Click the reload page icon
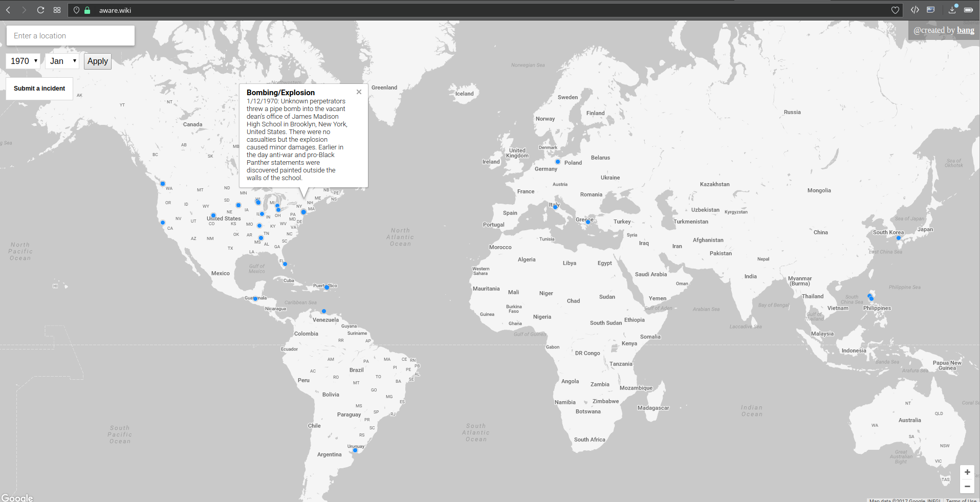This screenshot has height=502, width=980. tap(40, 10)
